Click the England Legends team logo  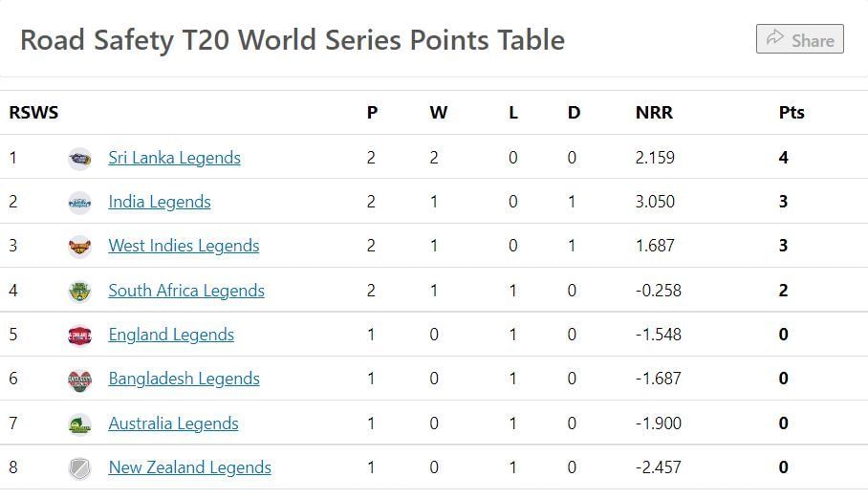click(79, 335)
